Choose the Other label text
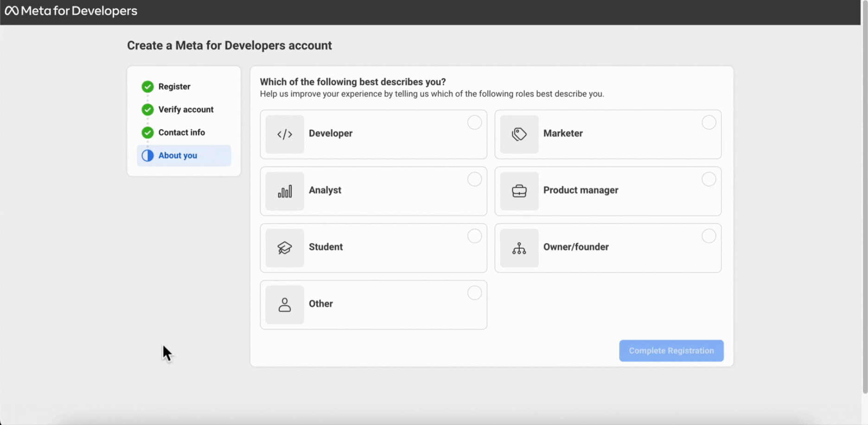 coord(321,304)
